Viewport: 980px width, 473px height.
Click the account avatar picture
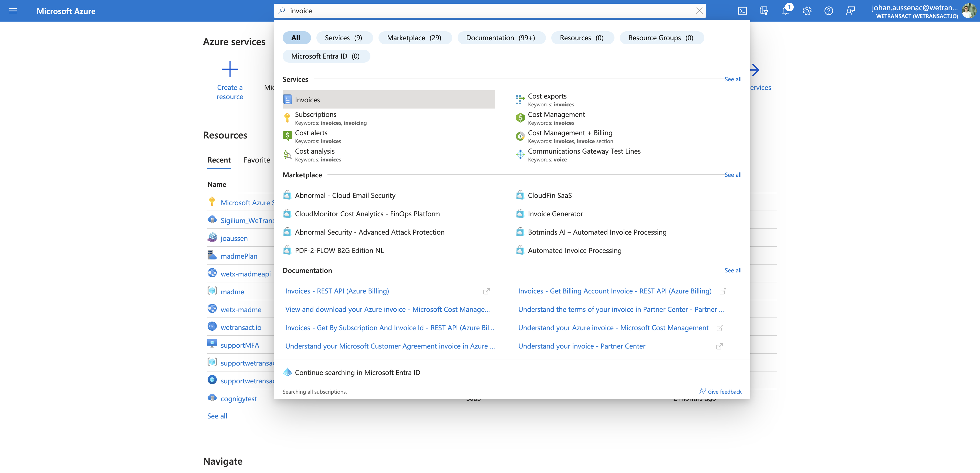coord(969,11)
